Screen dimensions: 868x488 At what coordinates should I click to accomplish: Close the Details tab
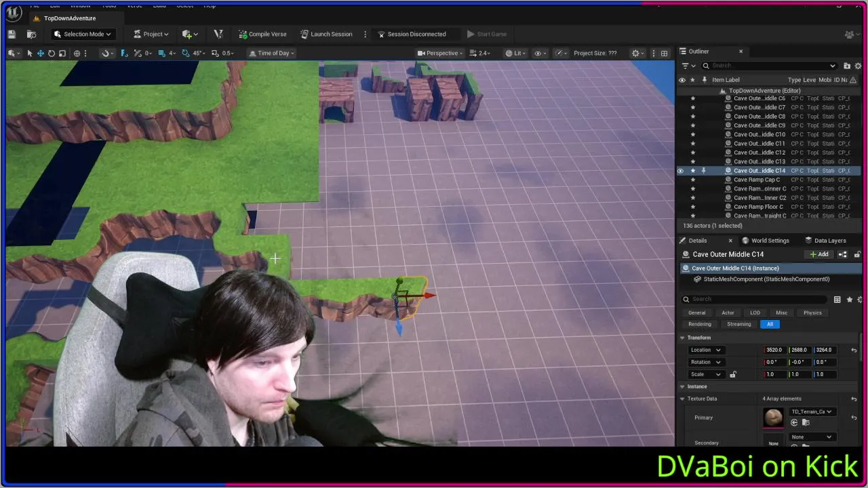730,241
